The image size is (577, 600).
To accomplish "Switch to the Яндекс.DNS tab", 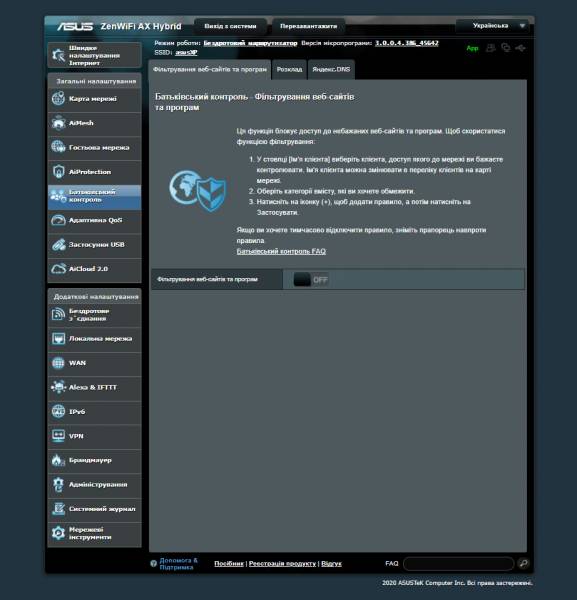I will click(x=331, y=70).
